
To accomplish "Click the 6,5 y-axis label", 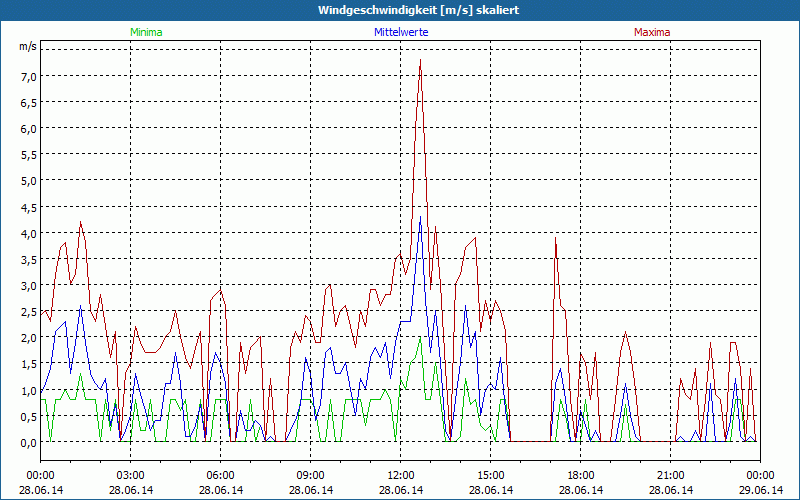I will [29, 103].
